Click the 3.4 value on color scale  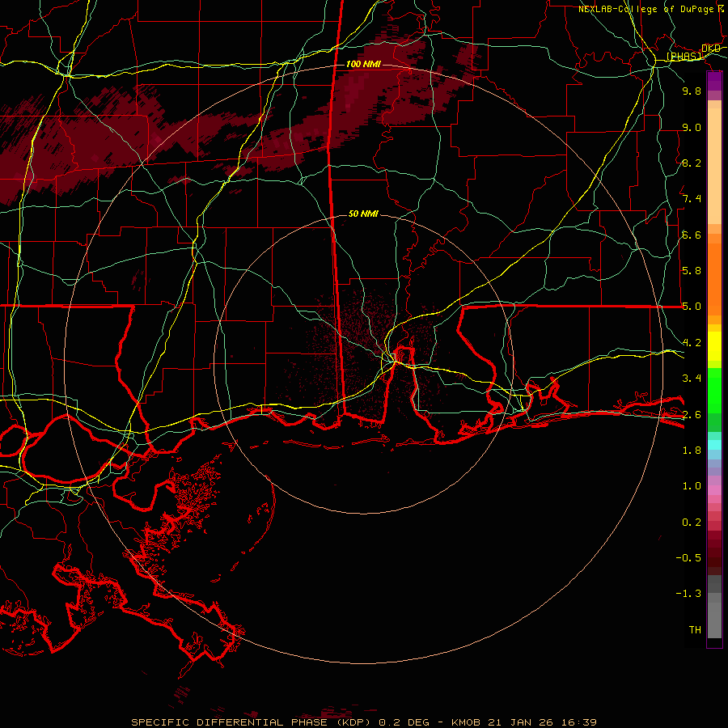click(692, 379)
